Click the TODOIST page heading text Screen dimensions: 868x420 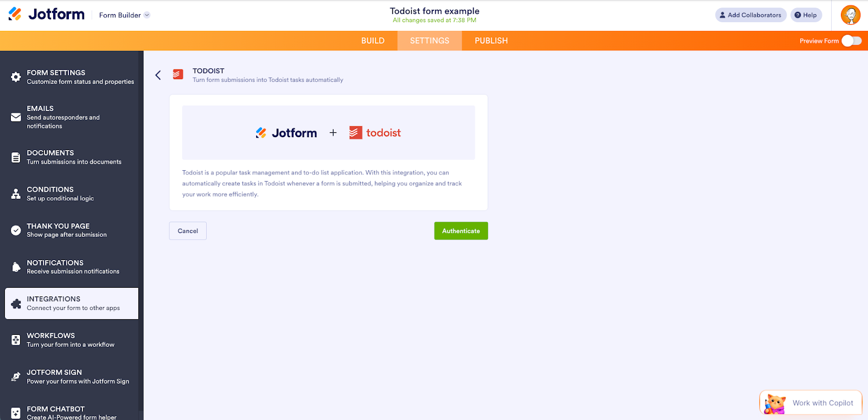208,71
